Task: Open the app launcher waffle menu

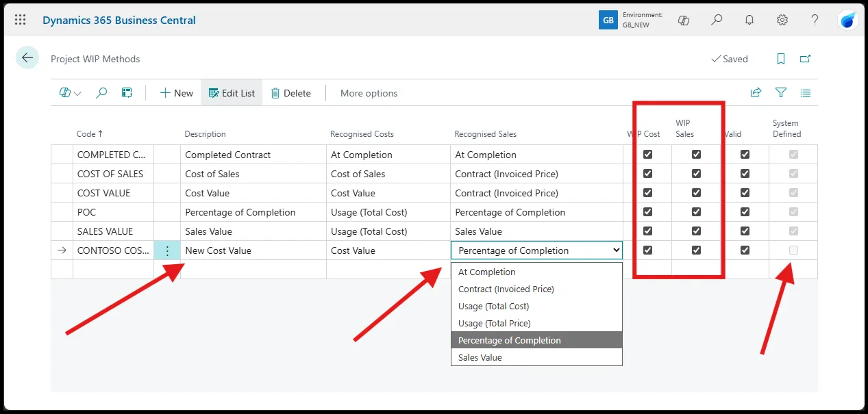Action: [x=21, y=20]
